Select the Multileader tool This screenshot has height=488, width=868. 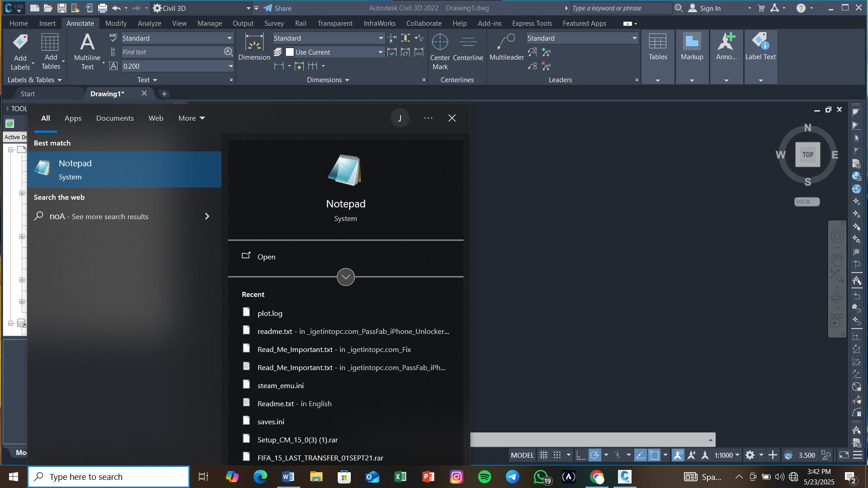point(506,47)
